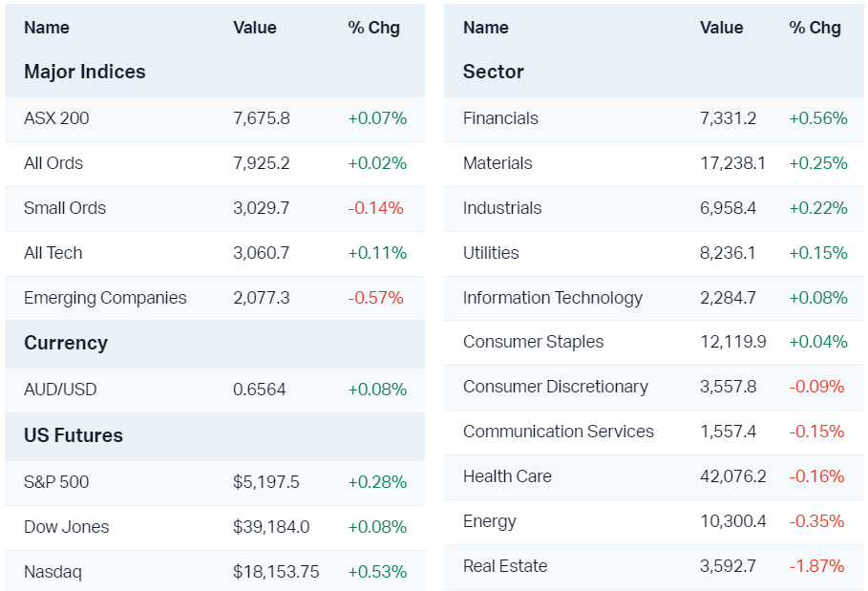Click the AUD/USD currency pair
The image size is (868, 591).
tap(58, 390)
